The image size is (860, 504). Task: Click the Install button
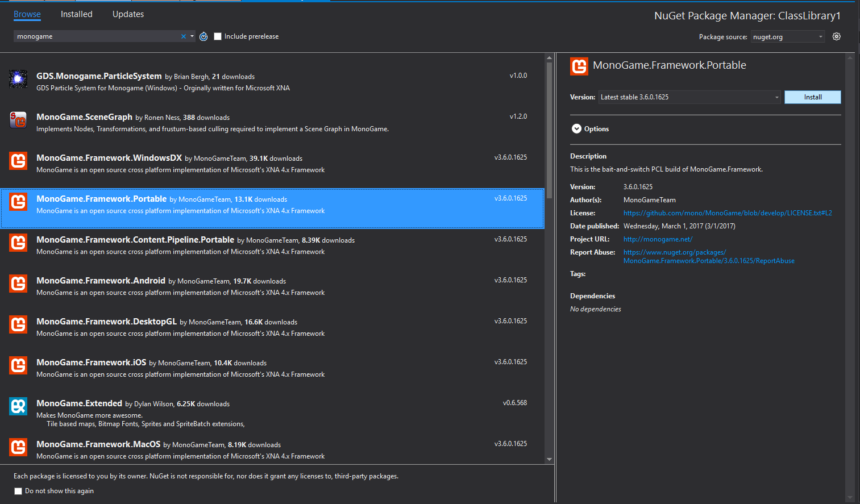813,97
